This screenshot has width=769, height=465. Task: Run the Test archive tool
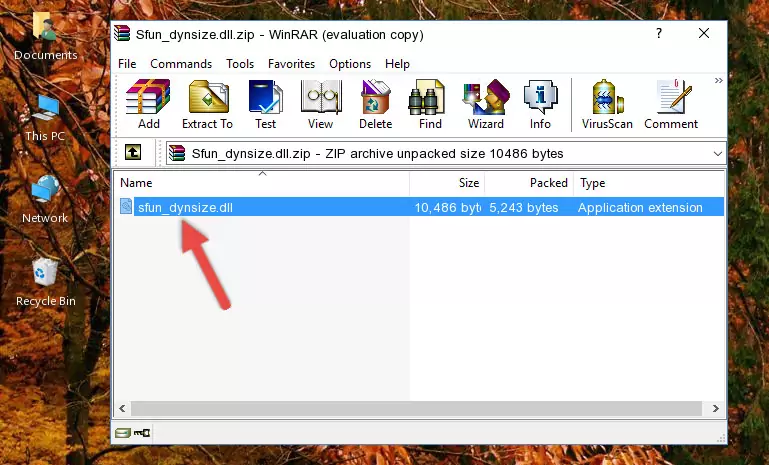coord(265,104)
